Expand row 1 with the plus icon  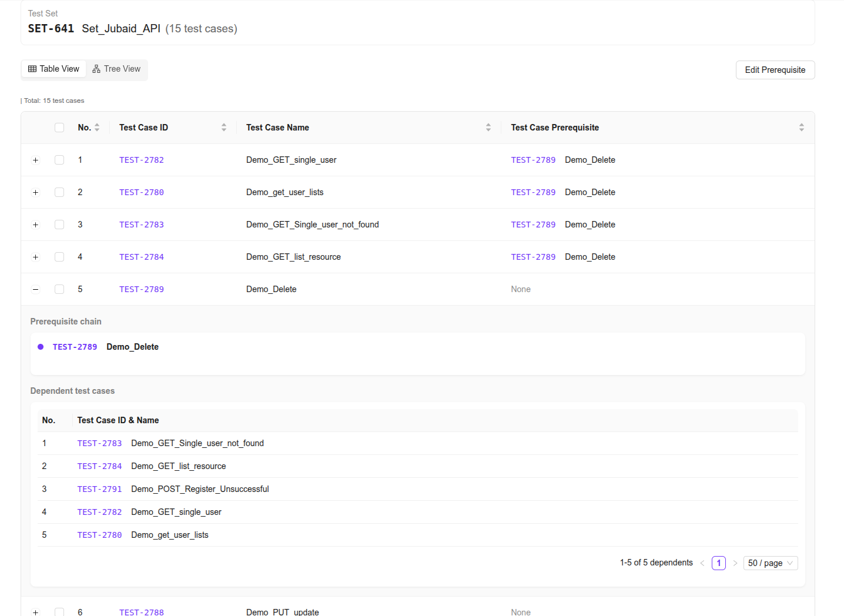tap(36, 160)
